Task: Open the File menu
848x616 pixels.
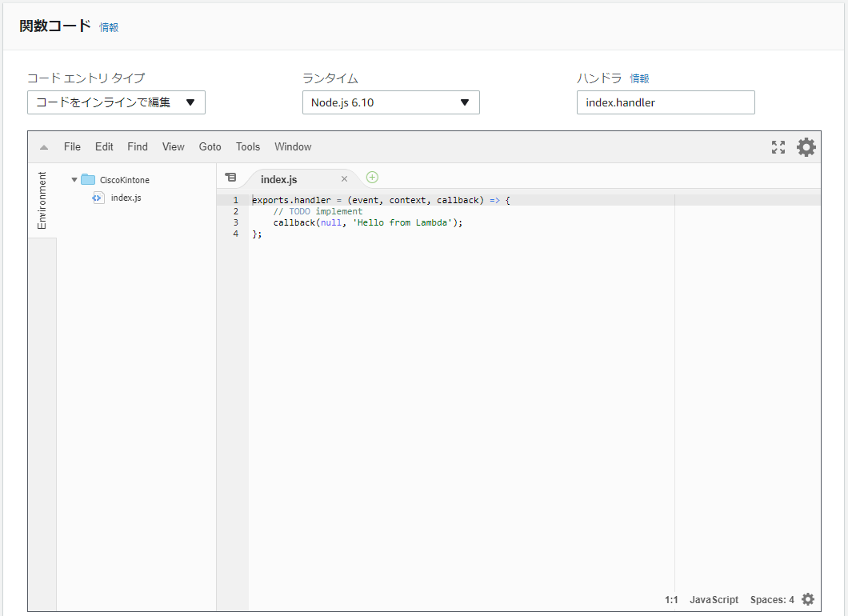Action: click(72, 147)
